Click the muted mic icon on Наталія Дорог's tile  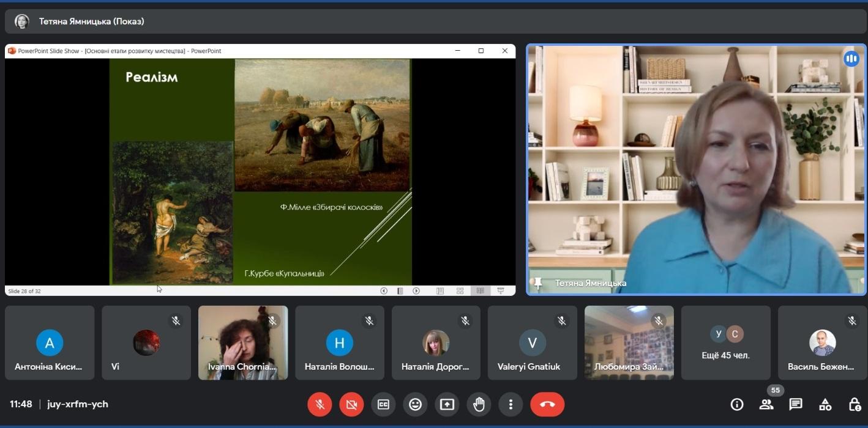point(465,320)
